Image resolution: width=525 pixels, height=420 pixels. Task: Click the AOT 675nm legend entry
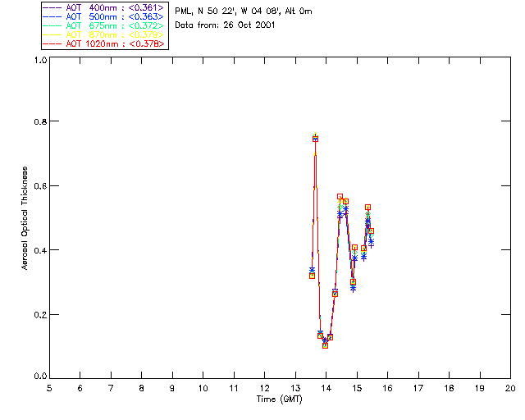tap(103, 25)
